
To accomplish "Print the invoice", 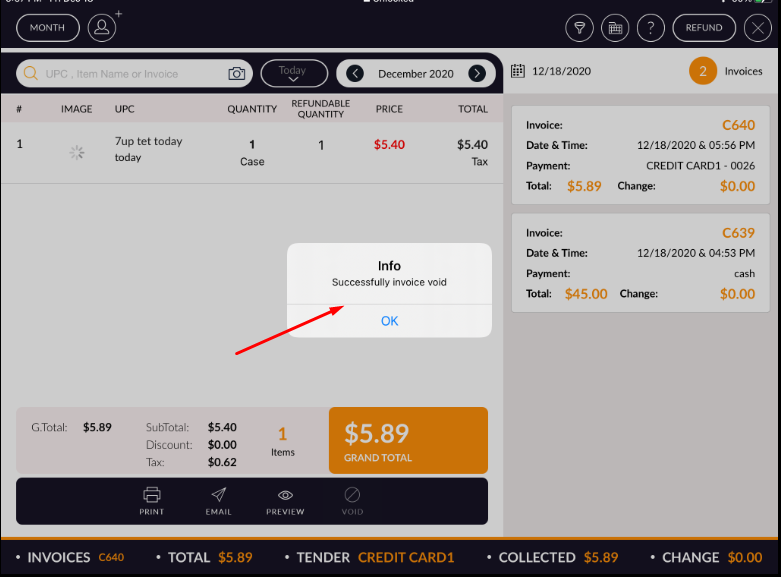I will coord(152,501).
